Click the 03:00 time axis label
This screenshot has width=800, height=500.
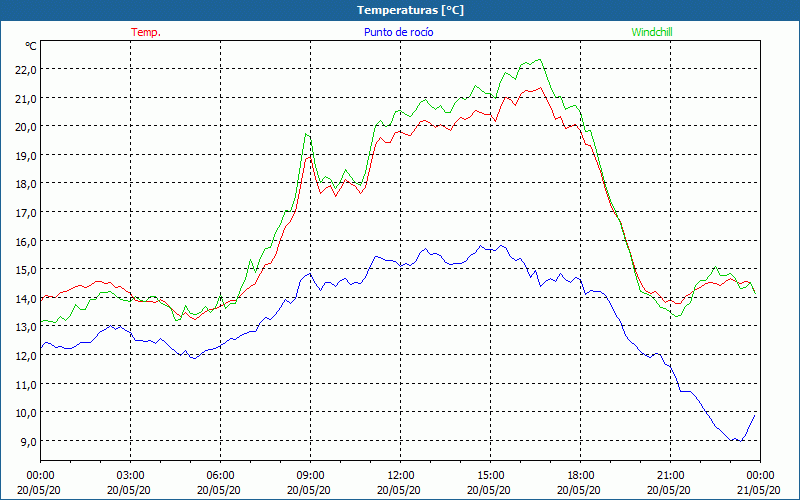pos(131,476)
